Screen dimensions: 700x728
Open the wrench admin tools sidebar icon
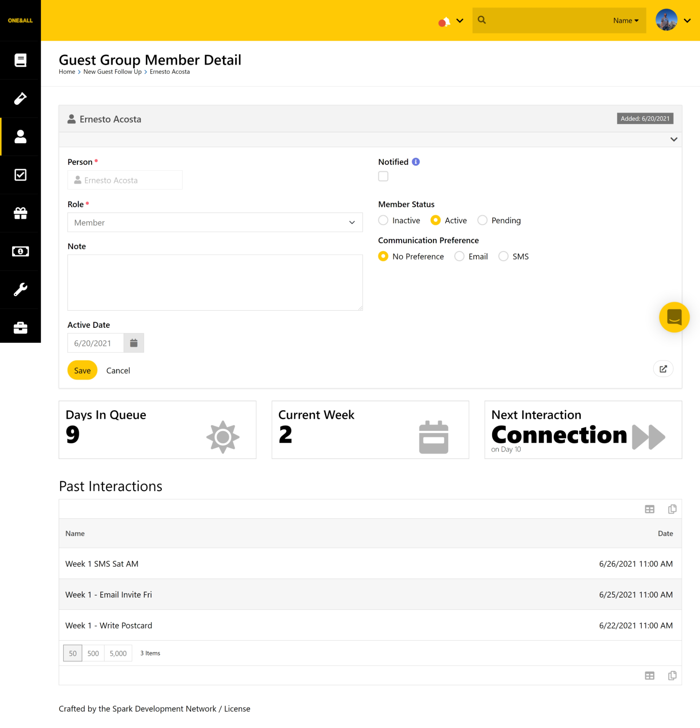tap(20, 290)
